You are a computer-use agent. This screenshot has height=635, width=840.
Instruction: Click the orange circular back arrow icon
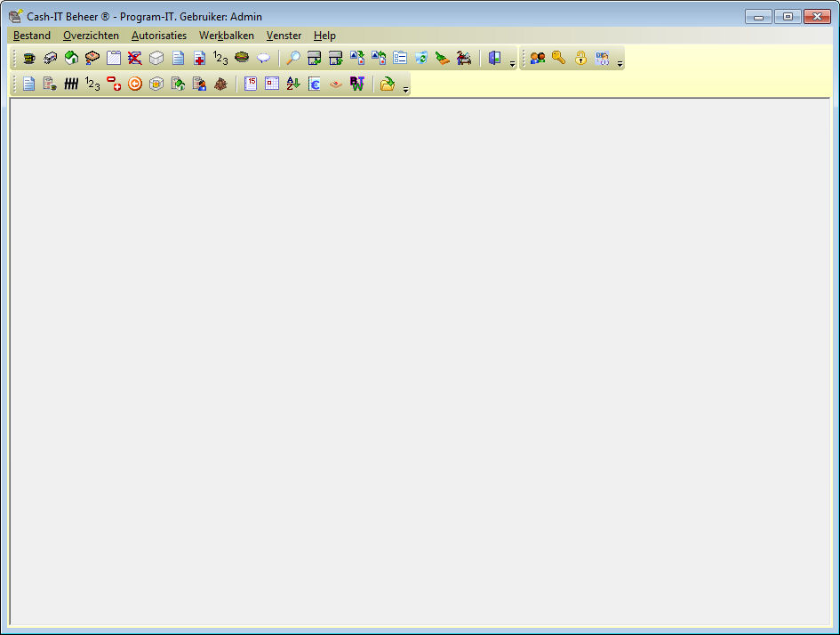point(135,84)
